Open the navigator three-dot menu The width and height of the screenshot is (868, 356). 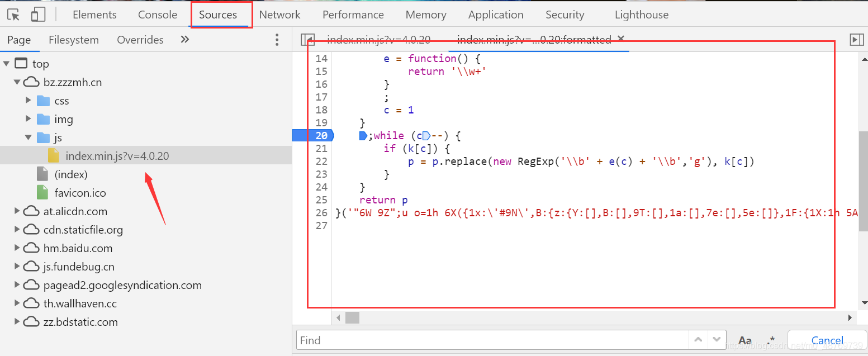click(x=277, y=40)
